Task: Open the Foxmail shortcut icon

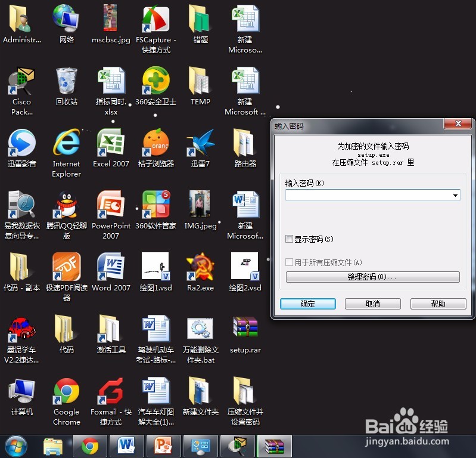Action: (x=111, y=391)
